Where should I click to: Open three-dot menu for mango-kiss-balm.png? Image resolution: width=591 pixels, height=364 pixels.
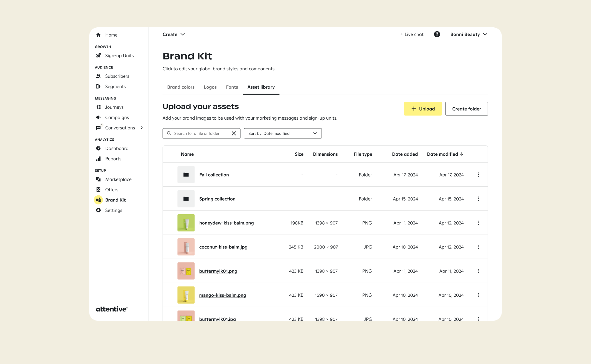(478, 295)
